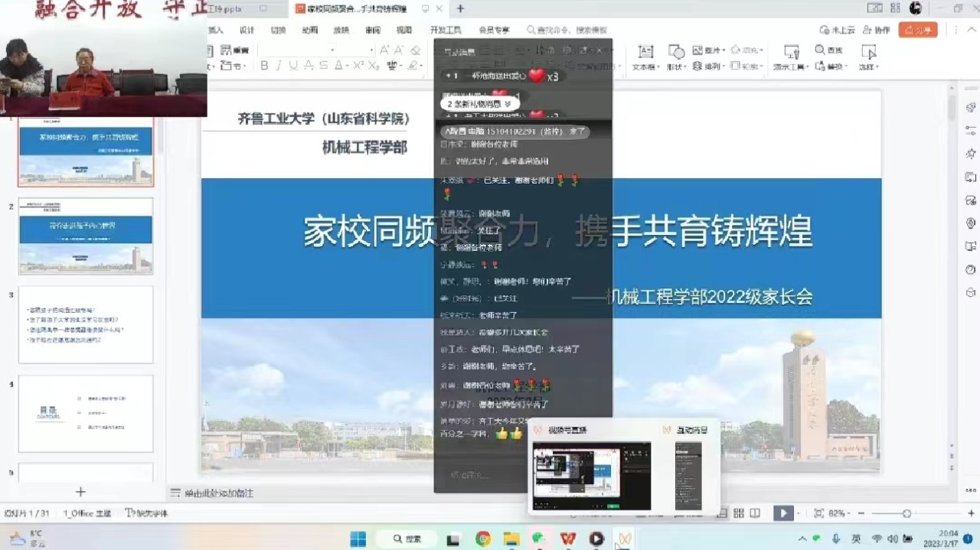Click the weather widget on taskbar
The width and height of the screenshot is (980, 550).
point(28,539)
